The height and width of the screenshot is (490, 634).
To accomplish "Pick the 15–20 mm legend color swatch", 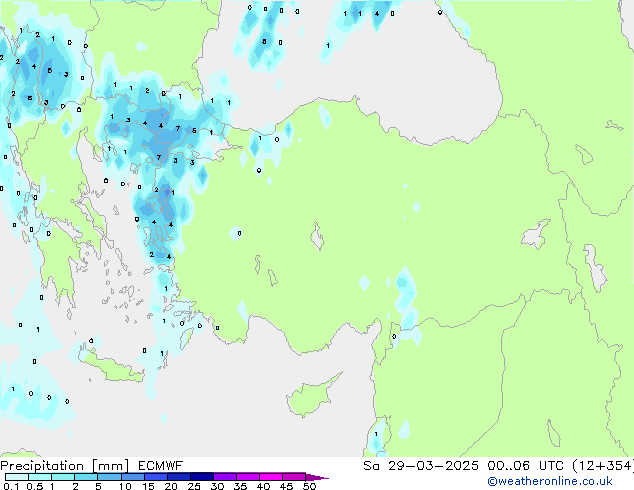I will point(156,477).
